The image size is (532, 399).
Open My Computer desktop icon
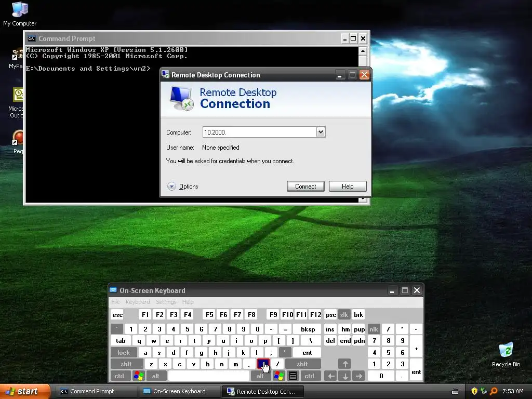(x=20, y=14)
